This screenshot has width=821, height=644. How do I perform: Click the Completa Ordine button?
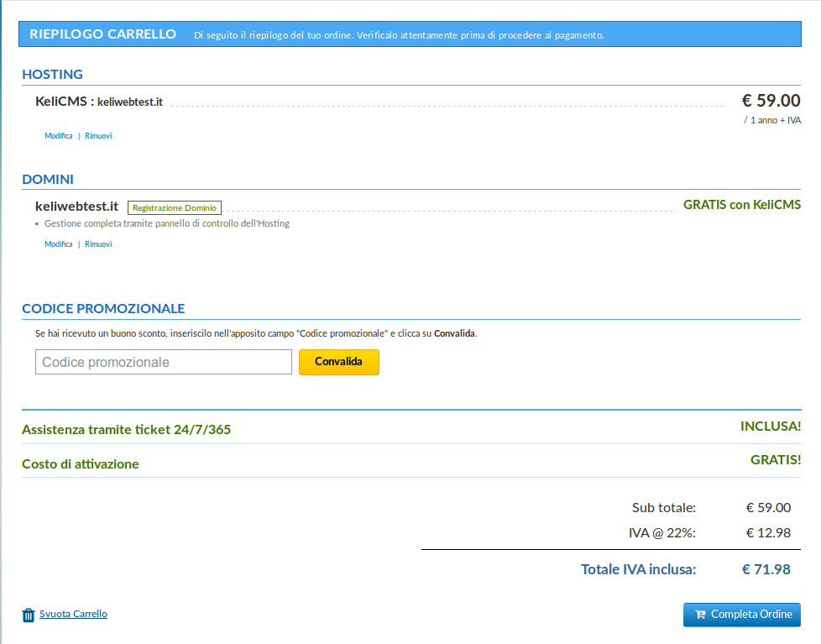(742, 615)
